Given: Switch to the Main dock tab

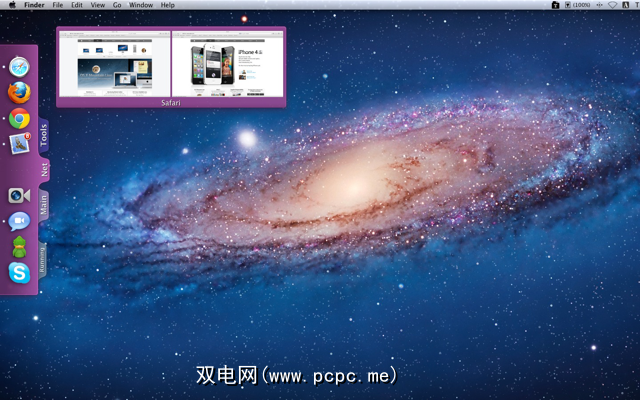Looking at the screenshot, I should [44, 205].
